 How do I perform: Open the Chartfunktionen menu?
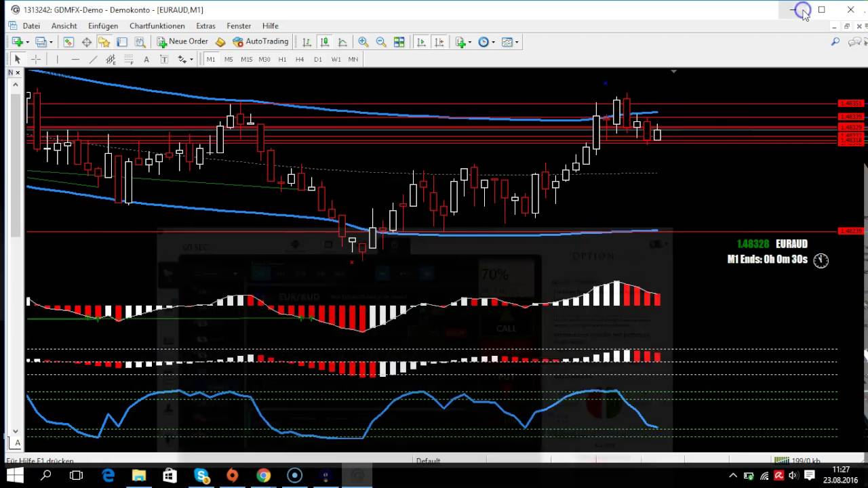pyautogui.click(x=157, y=26)
